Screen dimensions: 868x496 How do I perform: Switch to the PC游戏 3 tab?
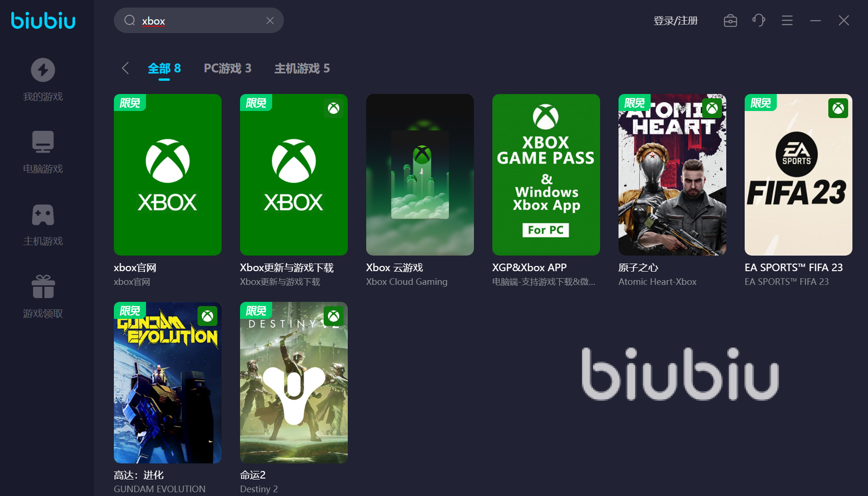click(227, 68)
